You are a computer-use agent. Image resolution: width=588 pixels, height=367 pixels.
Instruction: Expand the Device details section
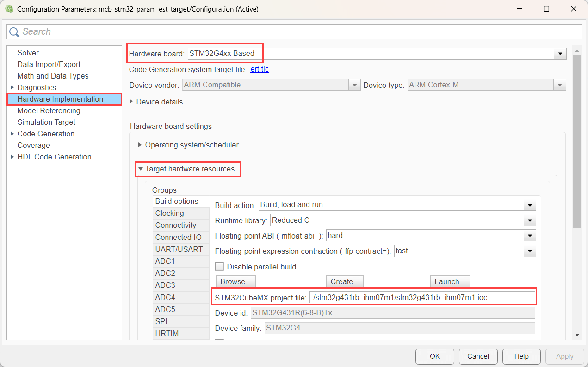(132, 102)
